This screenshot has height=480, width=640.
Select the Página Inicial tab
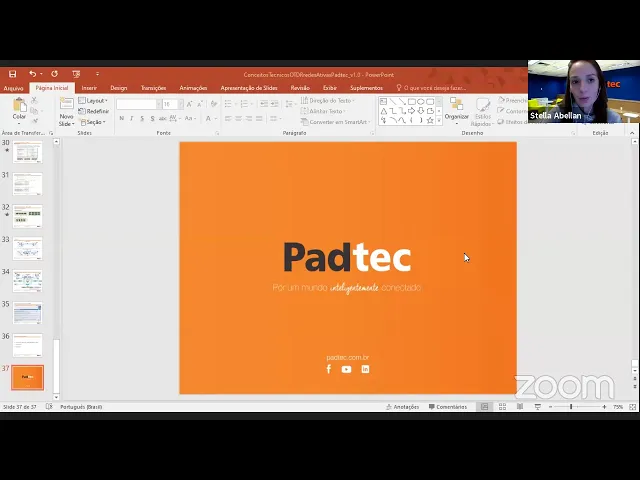point(52,88)
